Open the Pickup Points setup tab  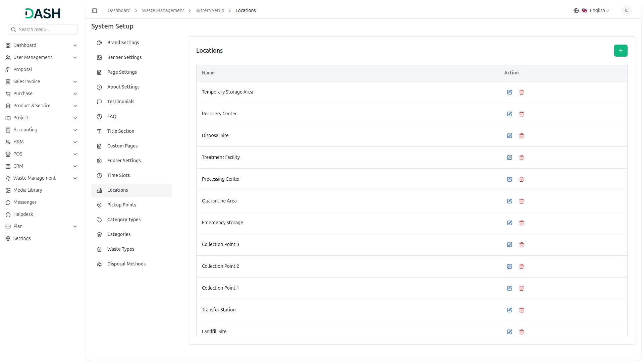click(x=121, y=205)
